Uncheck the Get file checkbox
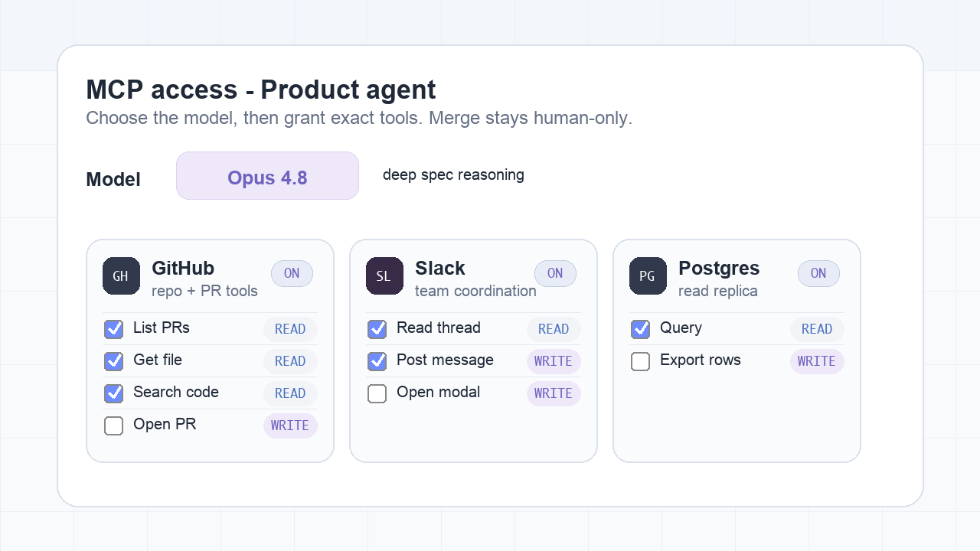 pyautogui.click(x=113, y=361)
